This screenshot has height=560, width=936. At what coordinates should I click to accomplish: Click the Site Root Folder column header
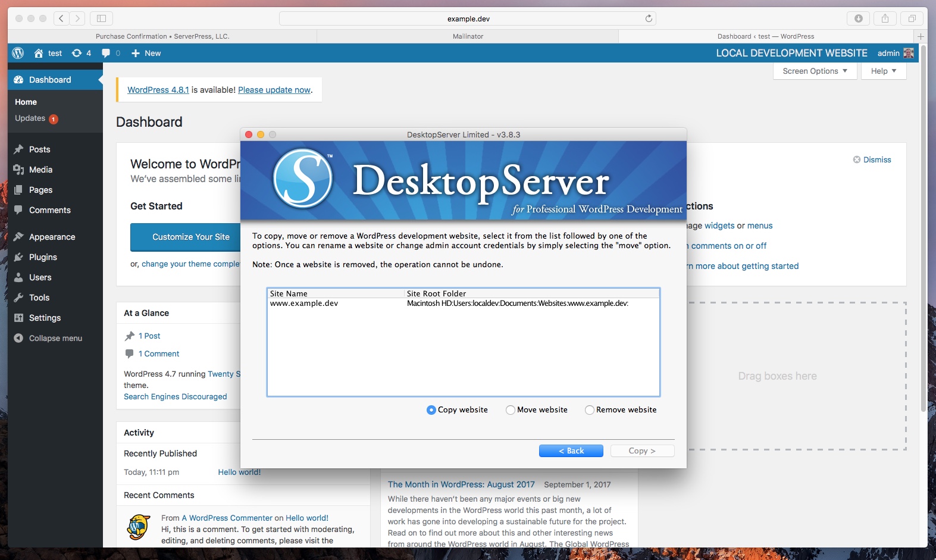(x=532, y=293)
